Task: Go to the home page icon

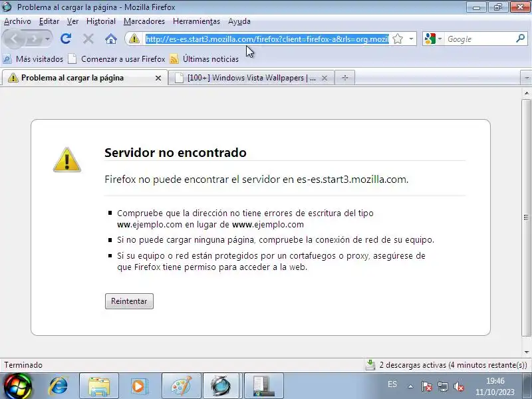Action: (110, 39)
